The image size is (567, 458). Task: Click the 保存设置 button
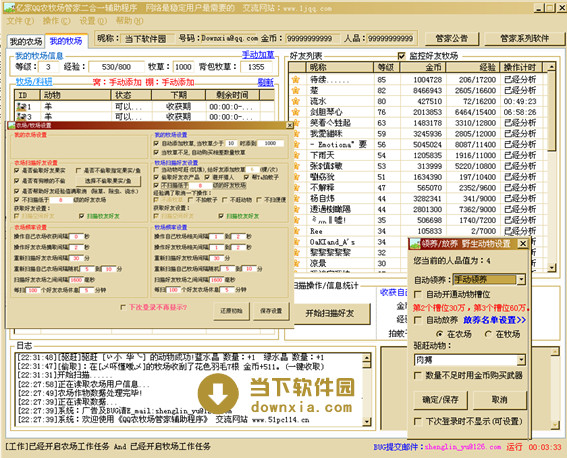coord(271,311)
